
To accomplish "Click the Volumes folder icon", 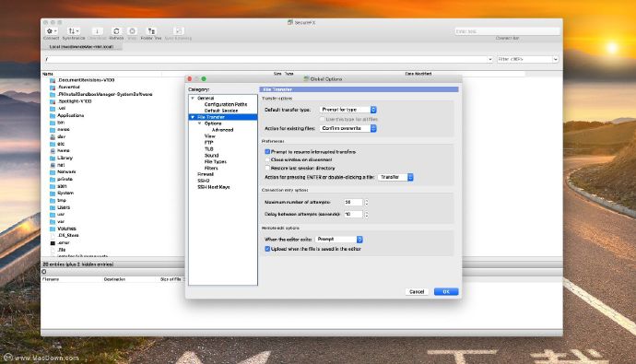I will tap(53, 229).
